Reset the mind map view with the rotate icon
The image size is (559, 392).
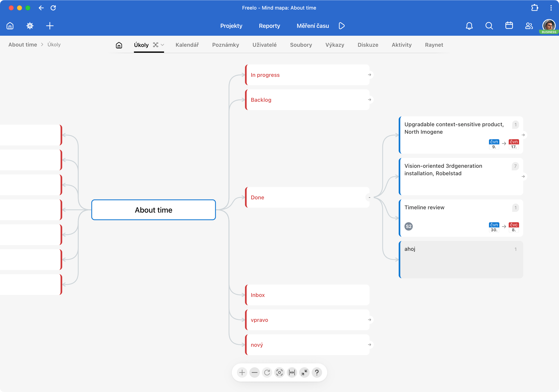(x=267, y=372)
